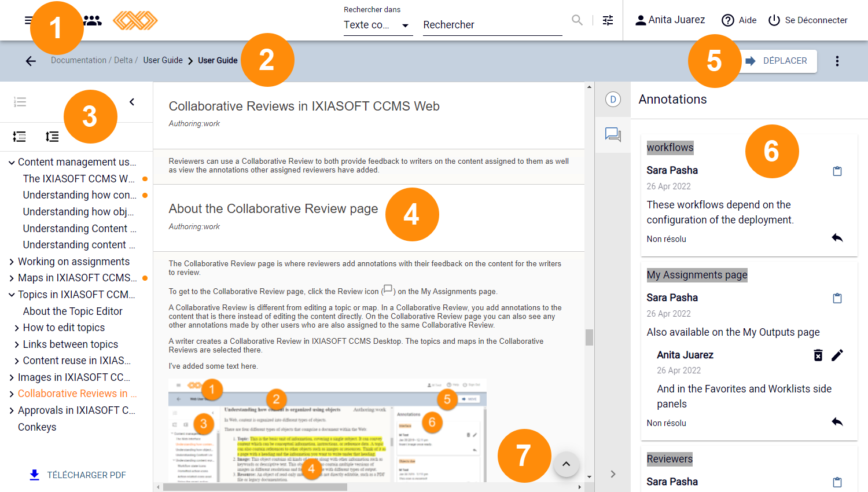Open the Aide help link
Screen dimensions: 868x492
coord(739,20)
